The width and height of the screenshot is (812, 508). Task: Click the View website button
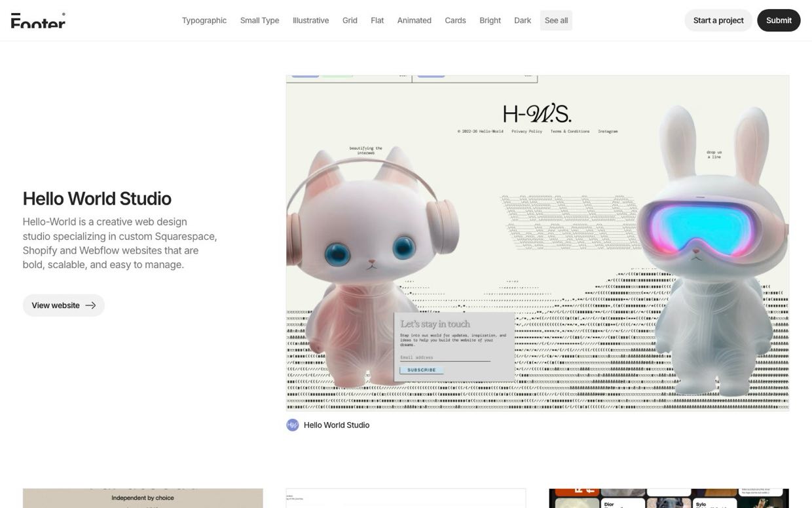coord(64,305)
